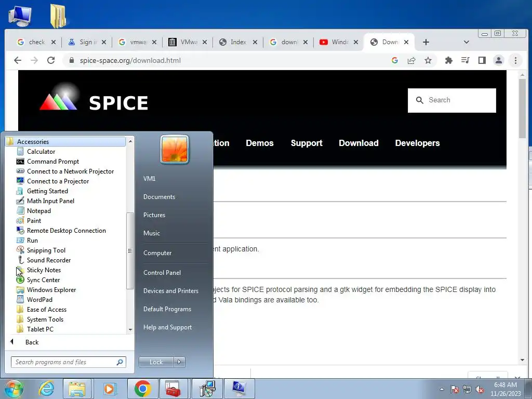This screenshot has height=399, width=532.
Task: Click the SPICE logo
Action: pyautogui.click(x=94, y=98)
